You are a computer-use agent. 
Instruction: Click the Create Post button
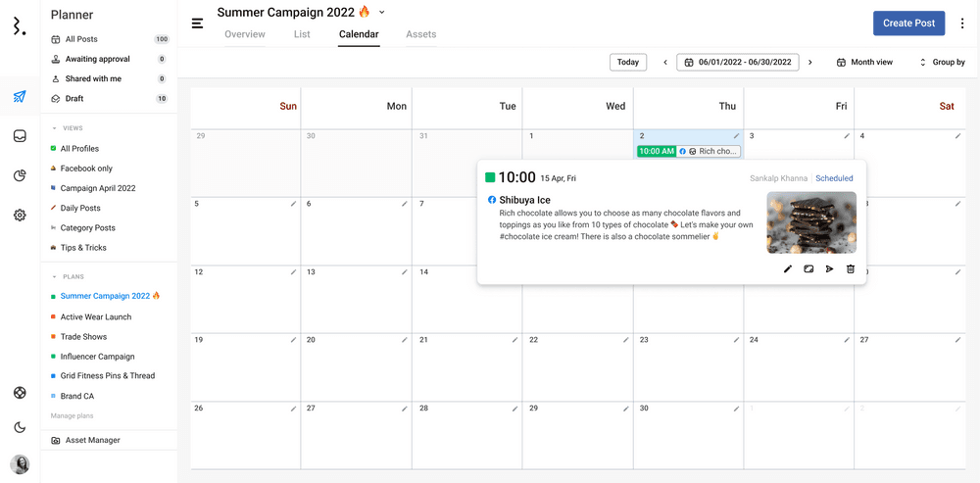(908, 24)
